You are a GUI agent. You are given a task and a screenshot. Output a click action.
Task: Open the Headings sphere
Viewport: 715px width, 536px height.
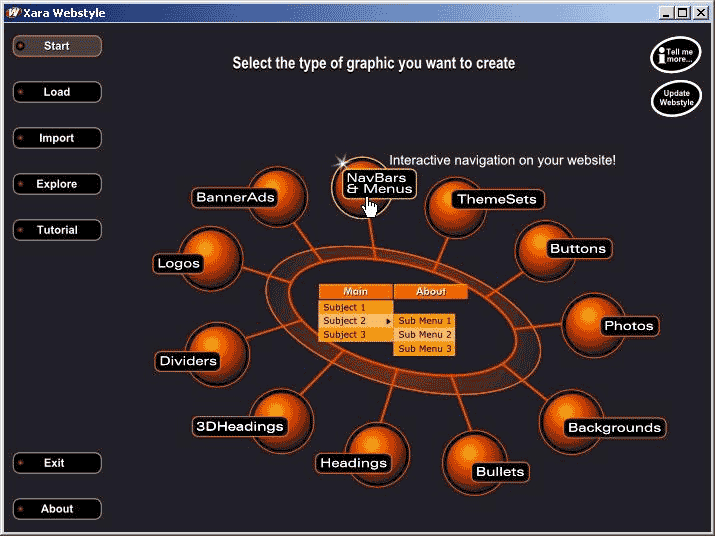click(x=377, y=454)
